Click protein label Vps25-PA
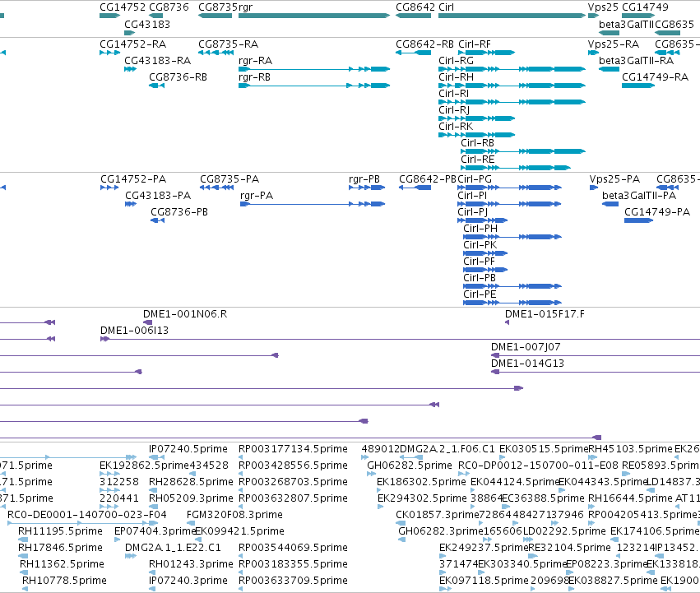This screenshot has width=700, height=593. [x=614, y=179]
